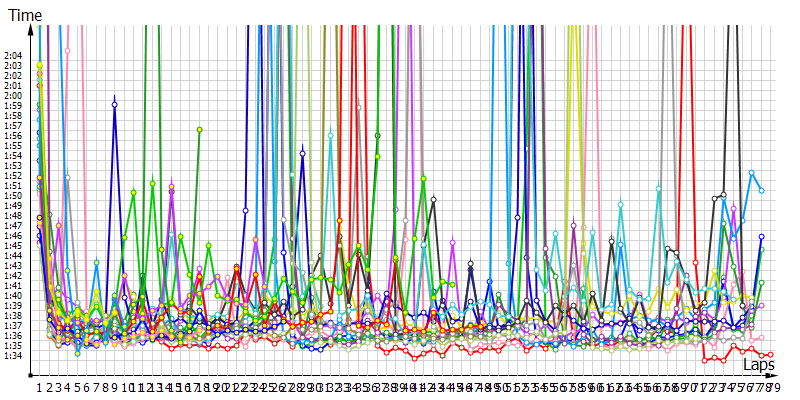Viewport: 800px width, 400px height.
Task: Click the yellow-green data point at lap 17
Action: click(x=199, y=130)
